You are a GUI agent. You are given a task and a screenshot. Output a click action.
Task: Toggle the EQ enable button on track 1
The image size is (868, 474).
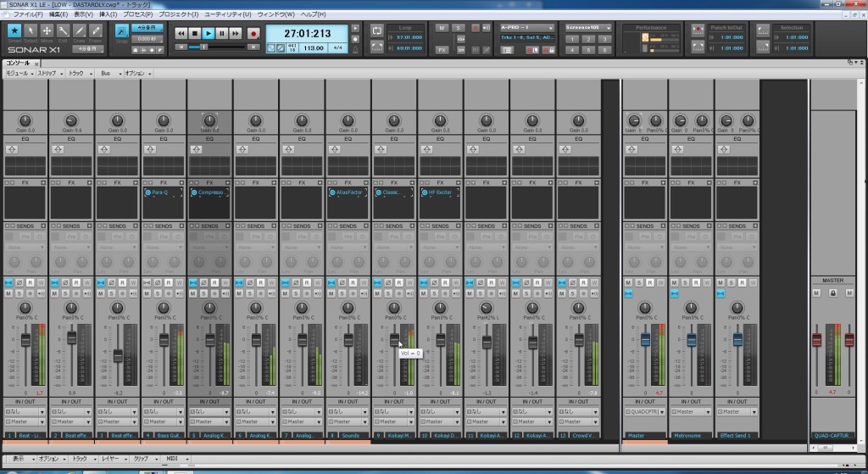coord(12,149)
